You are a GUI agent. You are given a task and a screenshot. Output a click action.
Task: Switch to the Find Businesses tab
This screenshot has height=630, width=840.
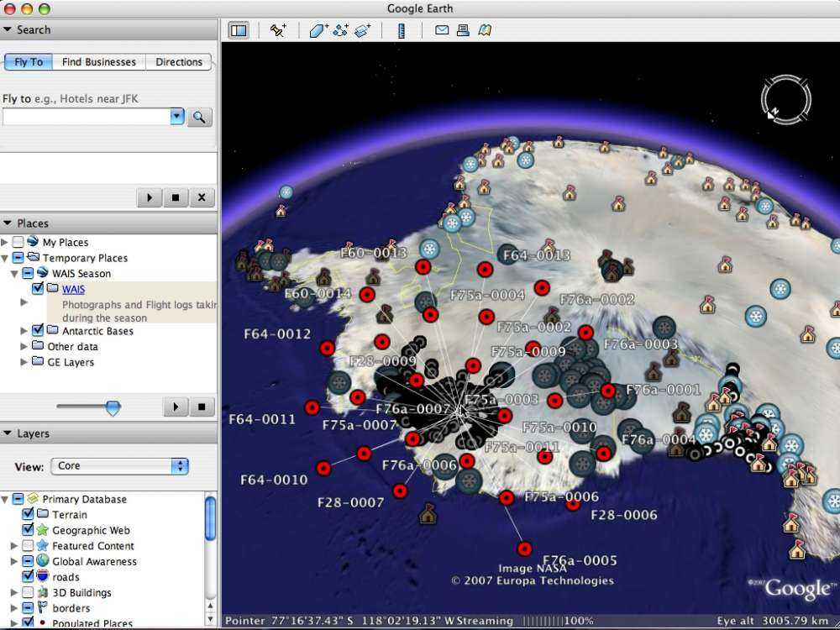[98, 62]
